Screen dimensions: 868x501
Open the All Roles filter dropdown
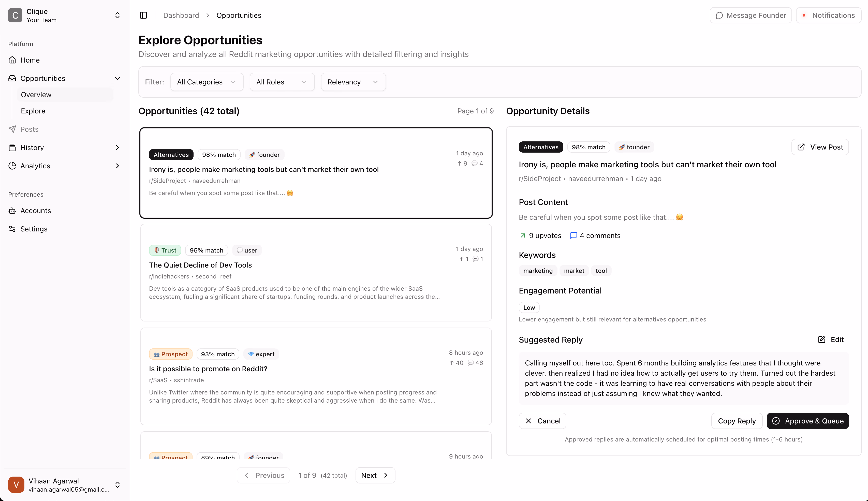point(282,82)
